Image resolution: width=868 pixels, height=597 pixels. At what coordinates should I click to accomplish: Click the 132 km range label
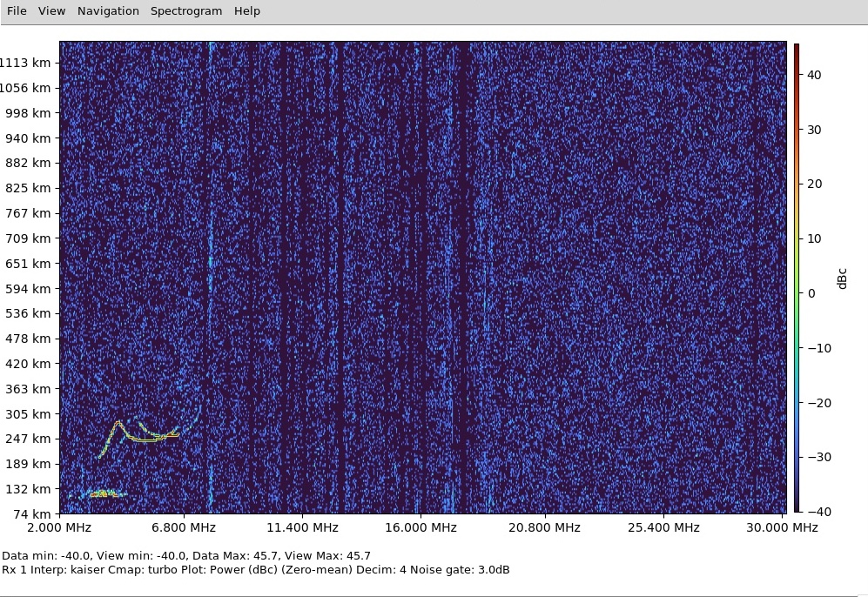point(28,489)
